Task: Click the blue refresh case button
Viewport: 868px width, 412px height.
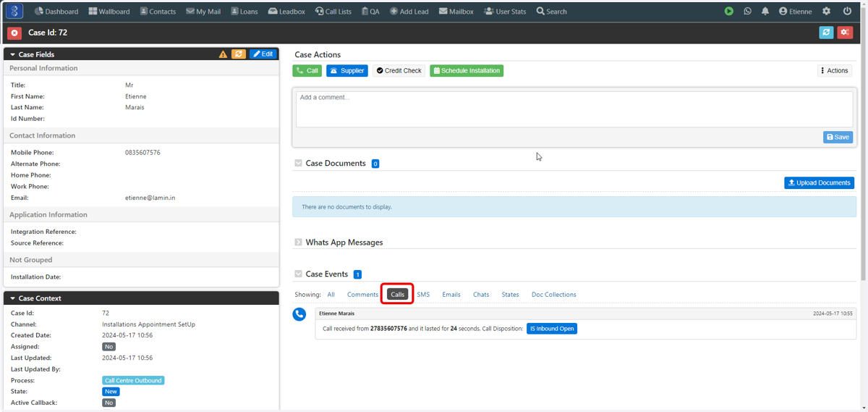Action: click(826, 33)
